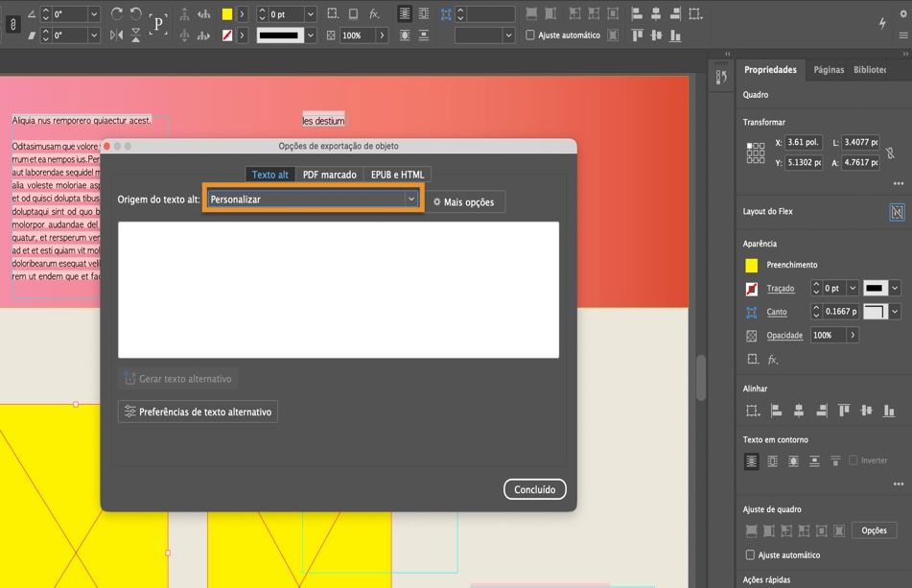The image size is (912, 588).
Task: Open Traçado link in Aparência
Action: [x=780, y=289]
